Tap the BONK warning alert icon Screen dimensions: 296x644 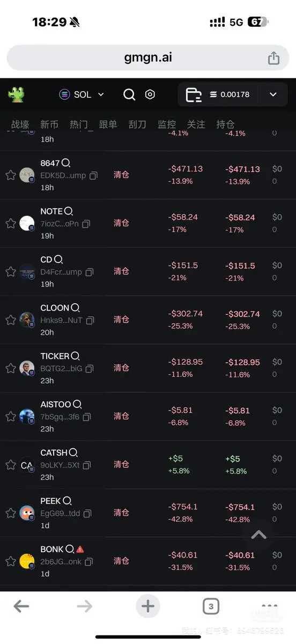point(80,550)
